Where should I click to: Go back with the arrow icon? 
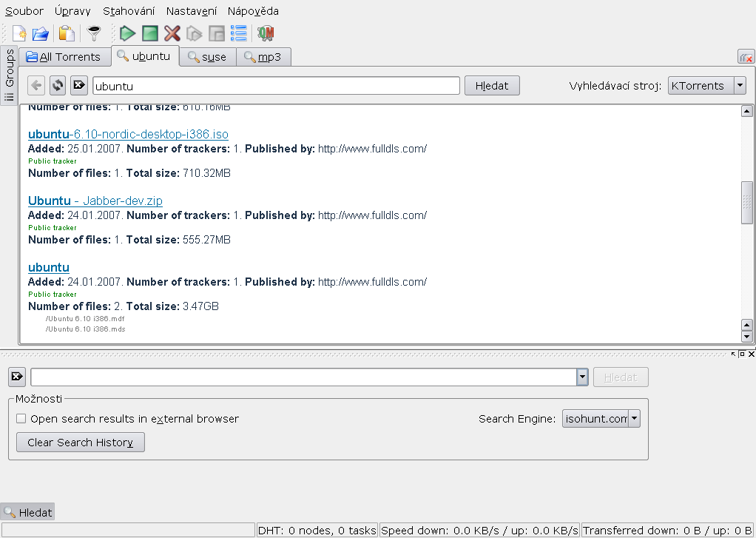[x=36, y=85]
